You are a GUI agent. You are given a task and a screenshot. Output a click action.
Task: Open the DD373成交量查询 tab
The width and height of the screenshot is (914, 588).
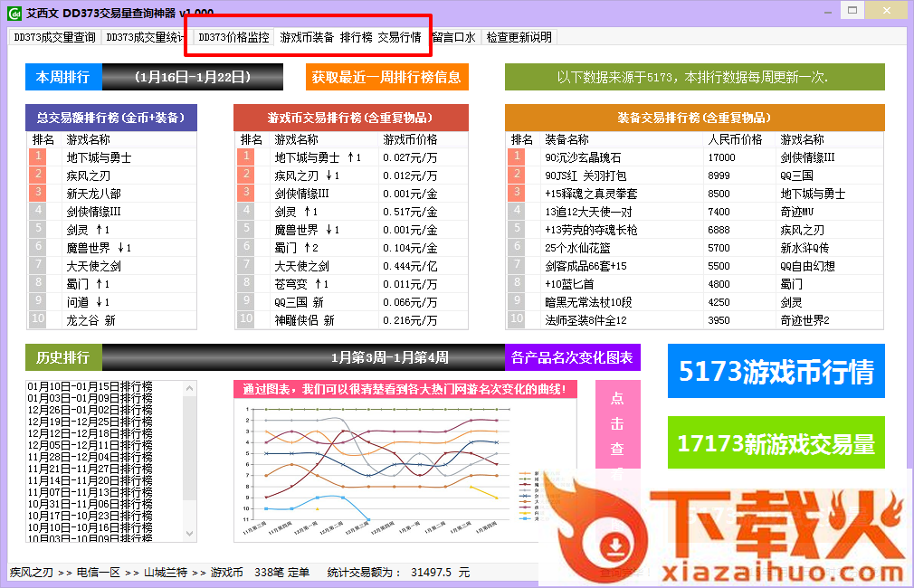pyautogui.click(x=55, y=37)
